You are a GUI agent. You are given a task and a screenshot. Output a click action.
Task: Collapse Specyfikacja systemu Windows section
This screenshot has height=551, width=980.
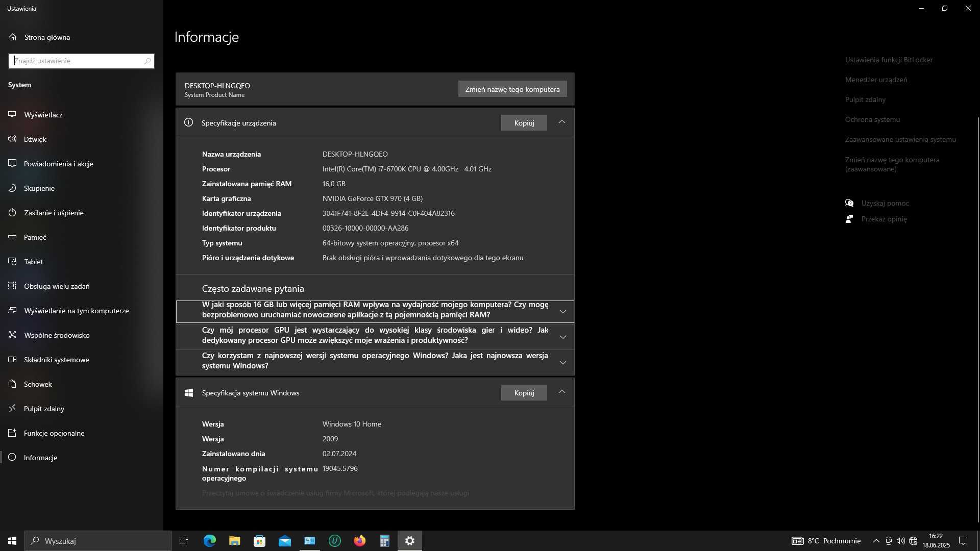562,392
